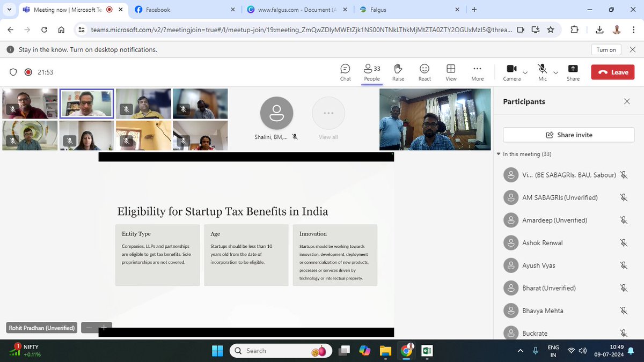Open browser downloads
The height and width of the screenshot is (362, 644).
[x=600, y=30]
